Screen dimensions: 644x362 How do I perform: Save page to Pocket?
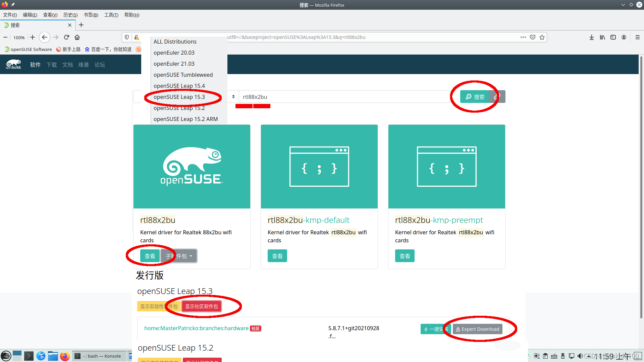[x=533, y=37]
